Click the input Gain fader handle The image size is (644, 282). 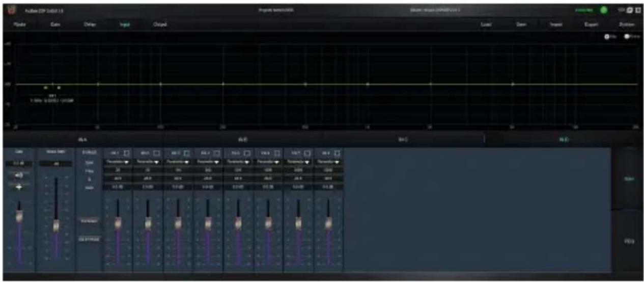20,216
